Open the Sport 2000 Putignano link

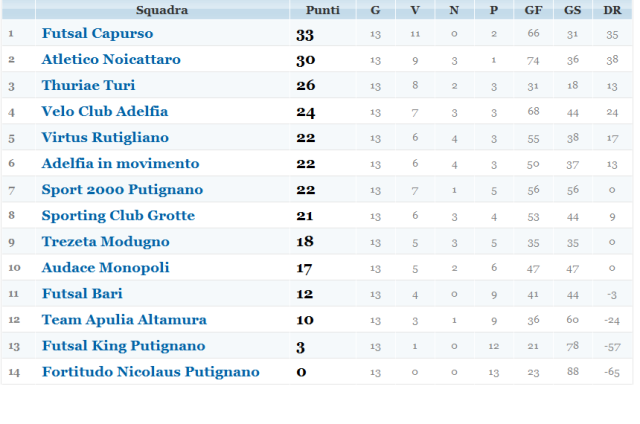click(x=122, y=190)
